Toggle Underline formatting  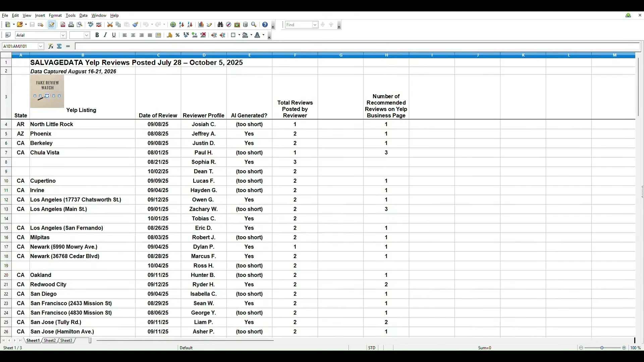coord(114,35)
